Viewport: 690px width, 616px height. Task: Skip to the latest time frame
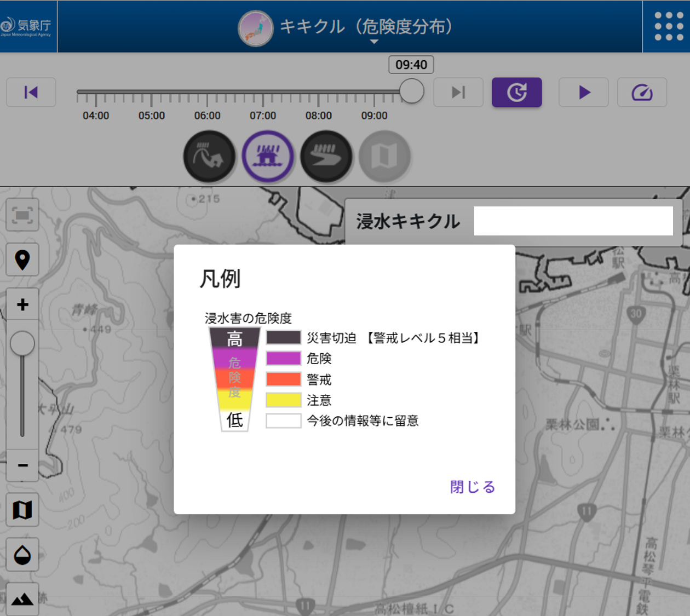[458, 92]
